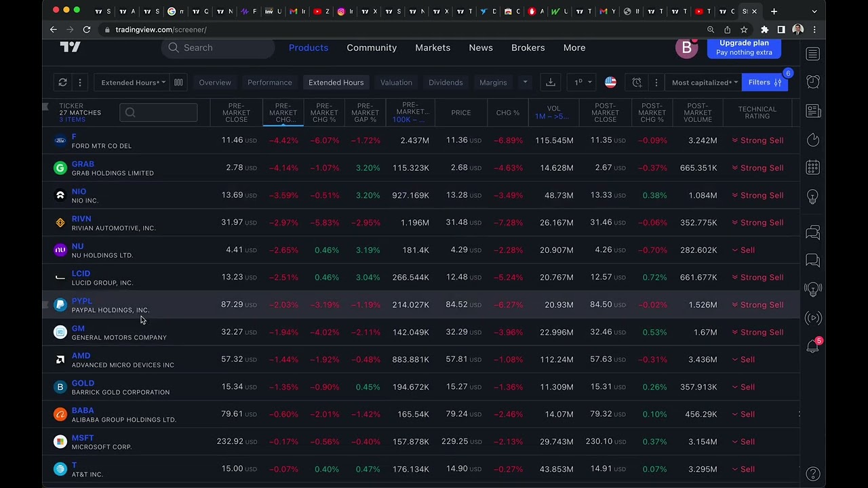Open private chats sidebar icon
Viewport: 868px width, 488px height.
812,260
